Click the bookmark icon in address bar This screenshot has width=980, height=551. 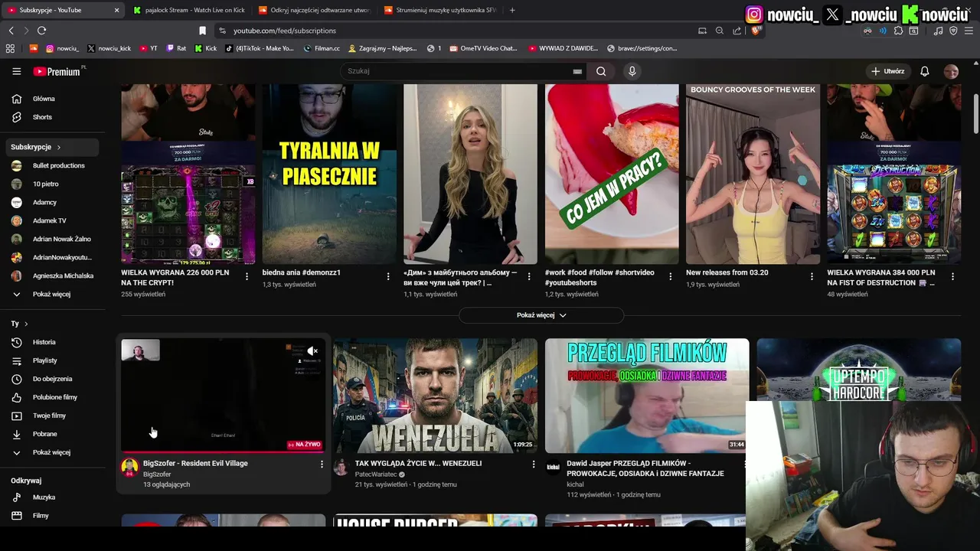coord(202,31)
